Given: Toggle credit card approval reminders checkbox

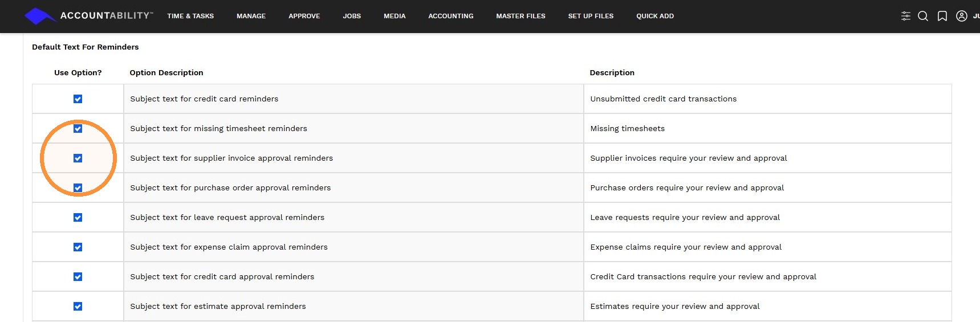Looking at the screenshot, I should coord(78,277).
